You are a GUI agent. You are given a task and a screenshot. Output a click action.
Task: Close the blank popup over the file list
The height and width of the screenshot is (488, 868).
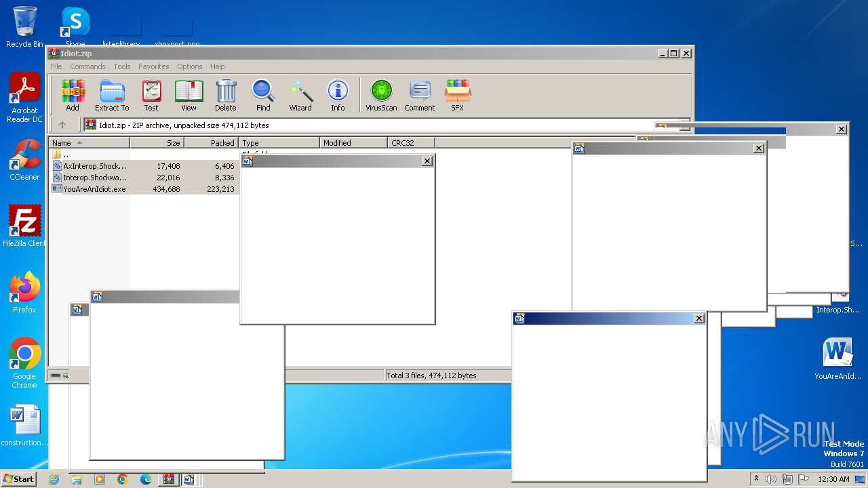[427, 161]
